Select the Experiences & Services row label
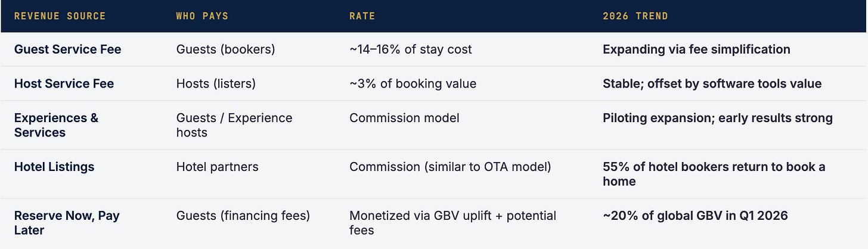 tap(56, 125)
